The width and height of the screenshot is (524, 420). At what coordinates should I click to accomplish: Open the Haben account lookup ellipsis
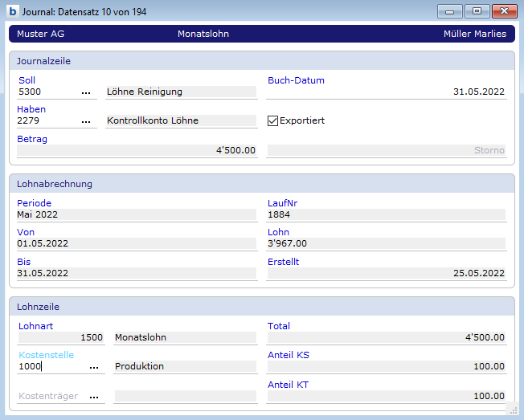pyautogui.click(x=86, y=121)
